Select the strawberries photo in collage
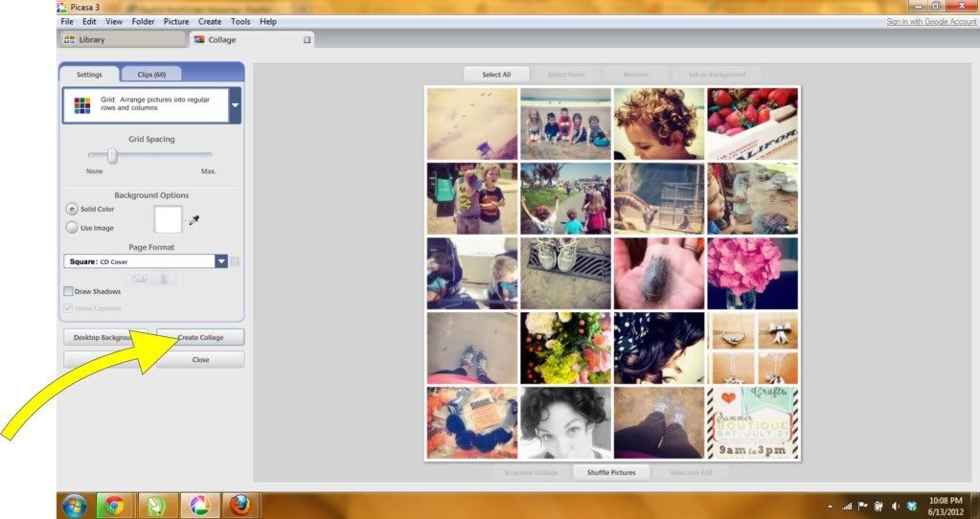 point(753,124)
